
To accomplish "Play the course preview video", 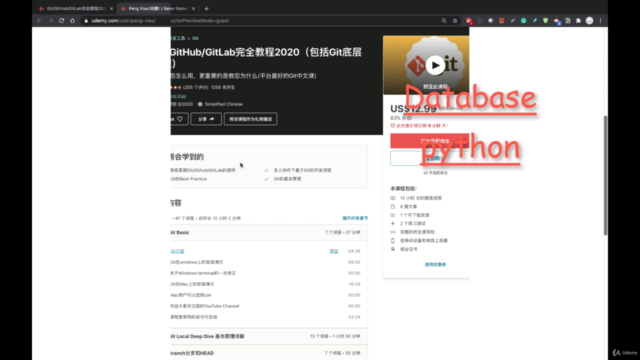I will 435,65.
